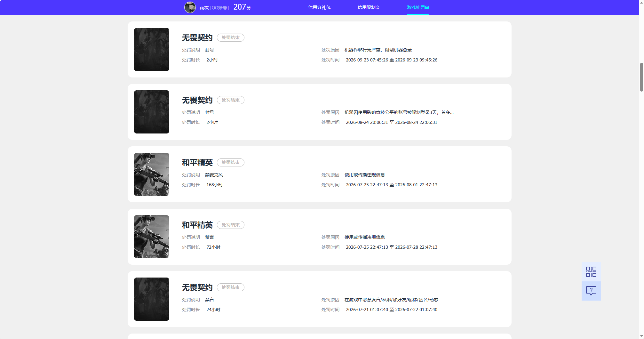The width and height of the screenshot is (644, 339).
Task: Click title 和平精英 of 禁麦克风 record
Action: pos(197,163)
